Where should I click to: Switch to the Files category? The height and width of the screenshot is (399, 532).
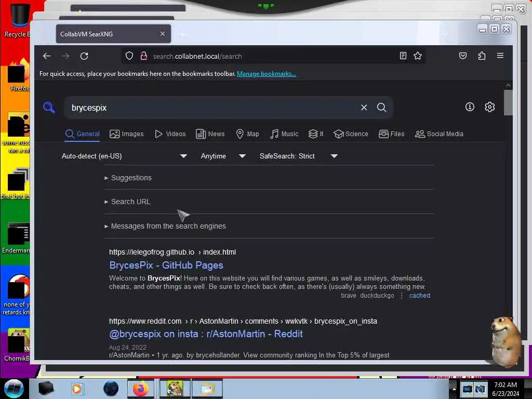click(x=392, y=134)
